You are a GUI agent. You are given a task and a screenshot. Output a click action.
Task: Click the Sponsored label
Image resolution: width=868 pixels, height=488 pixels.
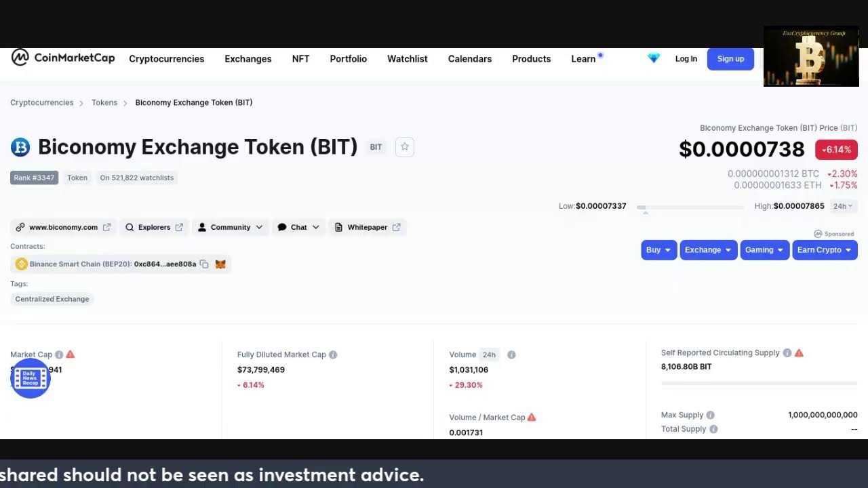coord(834,234)
